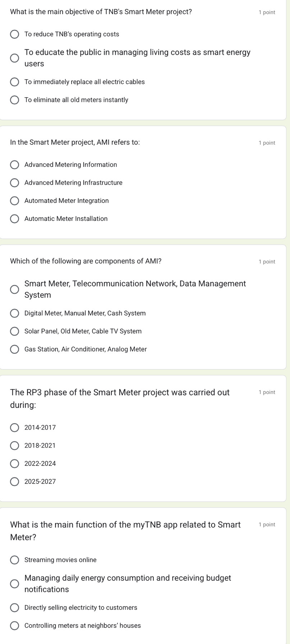Select 'To eliminate all old meters instantly'
The height and width of the screenshot is (644, 290).
[x=14, y=100]
